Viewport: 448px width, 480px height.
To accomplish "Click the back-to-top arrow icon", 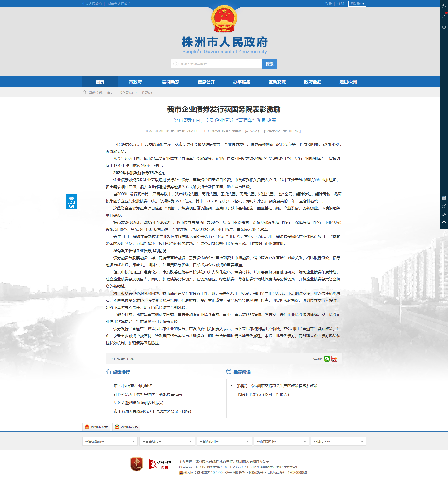I will tap(444, 223).
